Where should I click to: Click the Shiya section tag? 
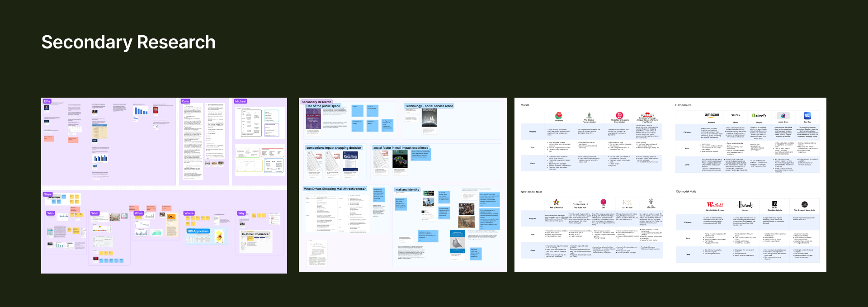(x=47, y=194)
